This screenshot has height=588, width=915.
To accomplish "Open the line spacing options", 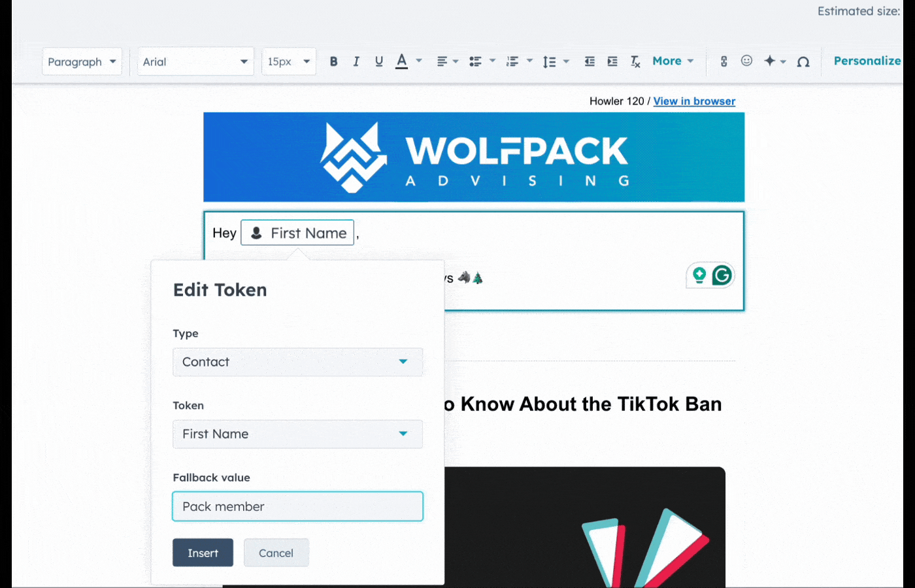I will [556, 61].
